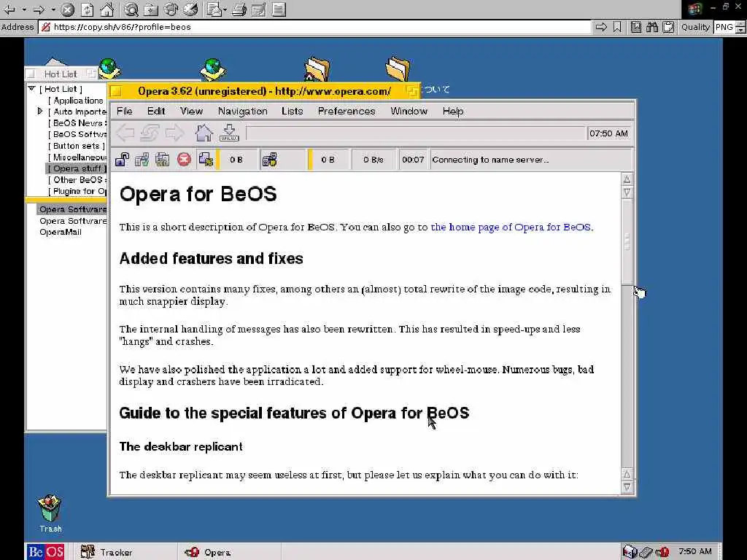
Task: Open Opera's View menu
Action: (x=191, y=111)
